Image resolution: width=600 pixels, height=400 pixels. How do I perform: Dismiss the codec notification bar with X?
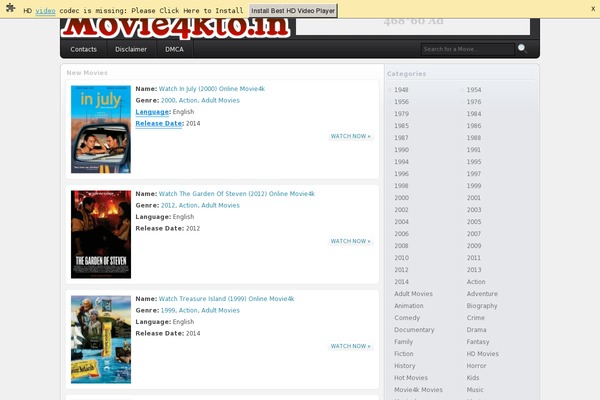point(593,8)
